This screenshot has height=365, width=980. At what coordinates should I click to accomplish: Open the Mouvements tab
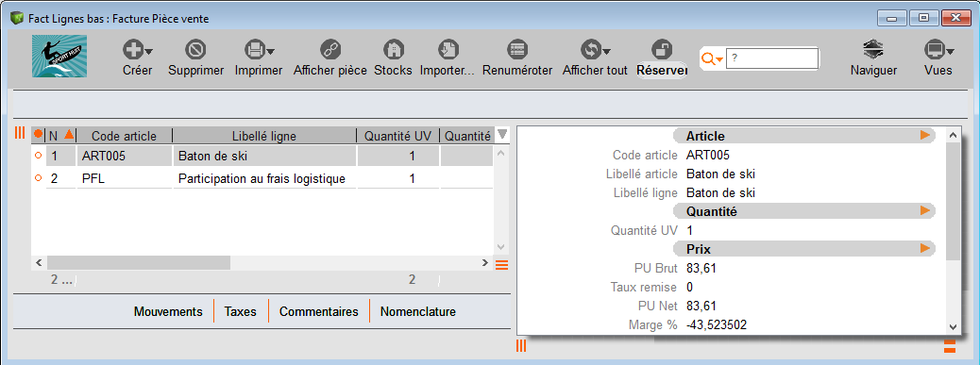(168, 311)
